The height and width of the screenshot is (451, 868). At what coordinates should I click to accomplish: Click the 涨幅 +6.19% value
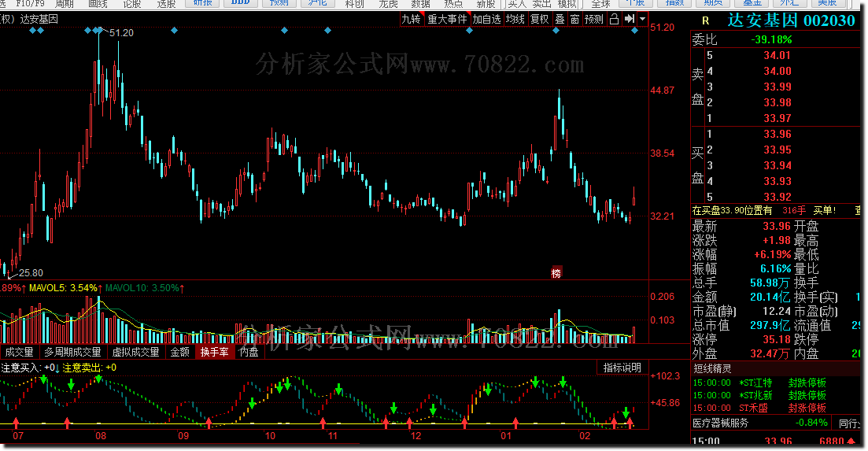click(x=772, y=254)
